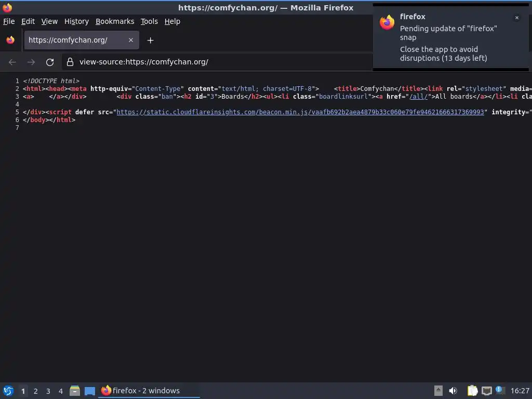This screenshot has height=399, width=532.
Task: Go back one page with the back arrow
Action: pyautogui.click(x=12, y=62)
